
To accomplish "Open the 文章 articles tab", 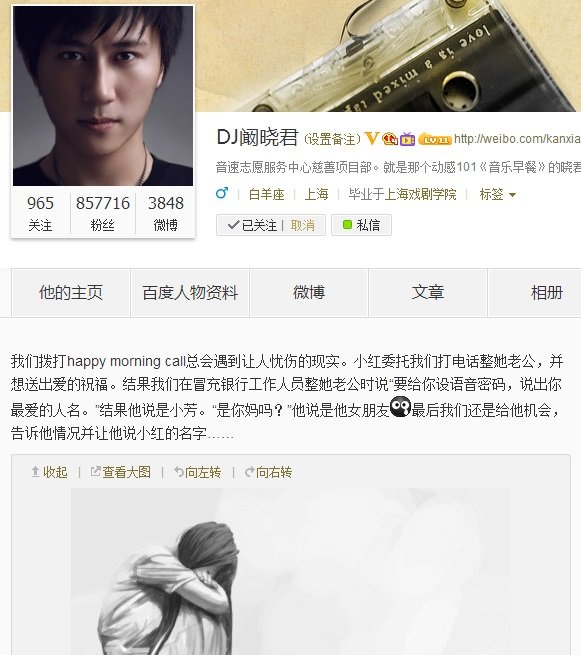I will [428, 292].
